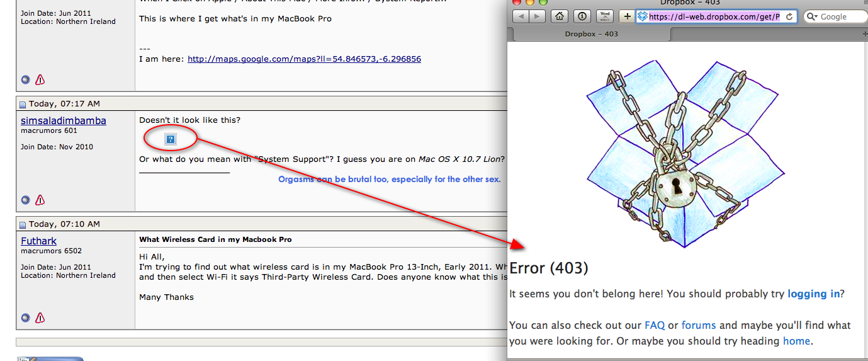
Task: Click the text "Doesn't it look like this?"
Action: tap(189, 120)
